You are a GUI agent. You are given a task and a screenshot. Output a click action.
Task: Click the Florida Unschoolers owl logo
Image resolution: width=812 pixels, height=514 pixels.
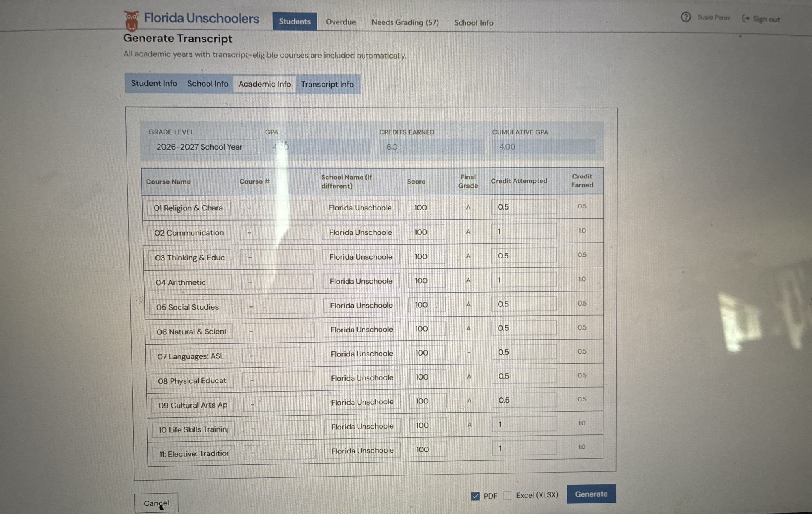(131, 20)
